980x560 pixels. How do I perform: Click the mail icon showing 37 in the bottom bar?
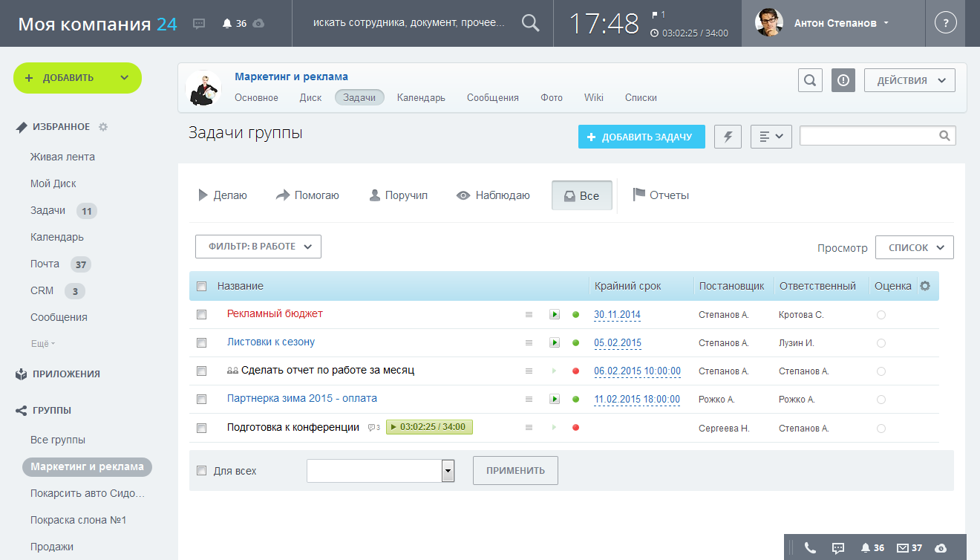click(909, 548)
